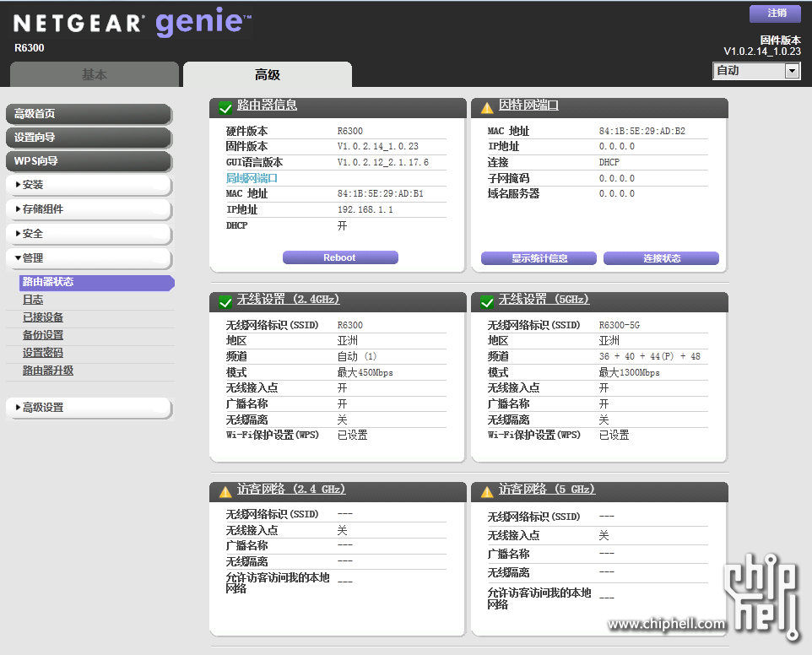Click the WAN MAC address 84:1B:5E:29:AD:B2
The image size is (812, 655).
[642, 131]
